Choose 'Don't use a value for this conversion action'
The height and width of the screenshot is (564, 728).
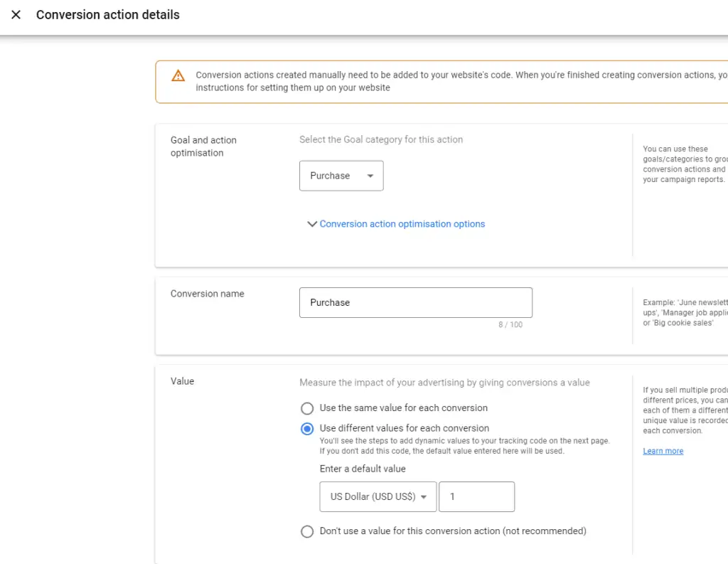(307, 531)
